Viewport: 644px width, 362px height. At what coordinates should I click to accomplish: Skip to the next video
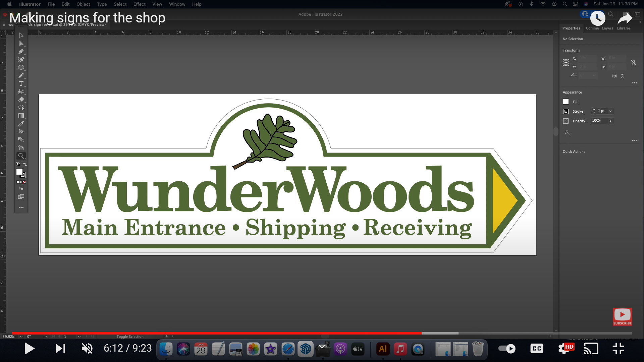coord(60,349)
